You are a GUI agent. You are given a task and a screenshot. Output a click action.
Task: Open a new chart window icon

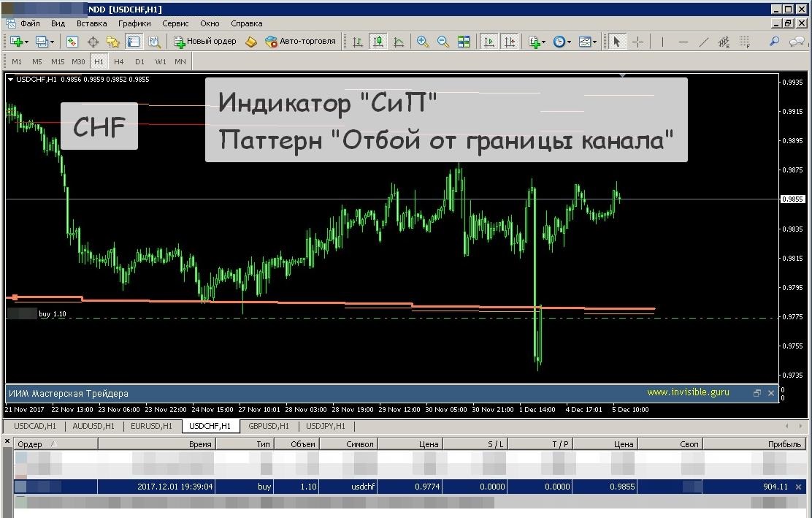[x=16, y=42]
